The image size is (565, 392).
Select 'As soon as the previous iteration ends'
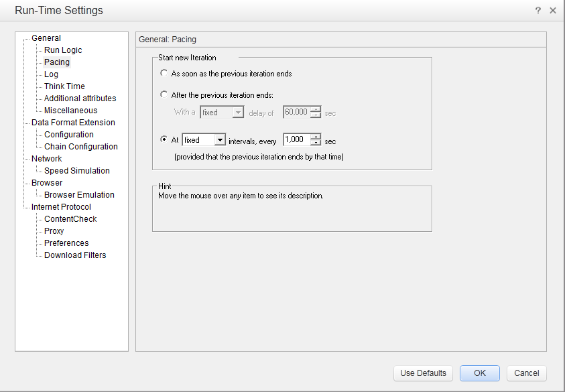[x=164, y=74]
